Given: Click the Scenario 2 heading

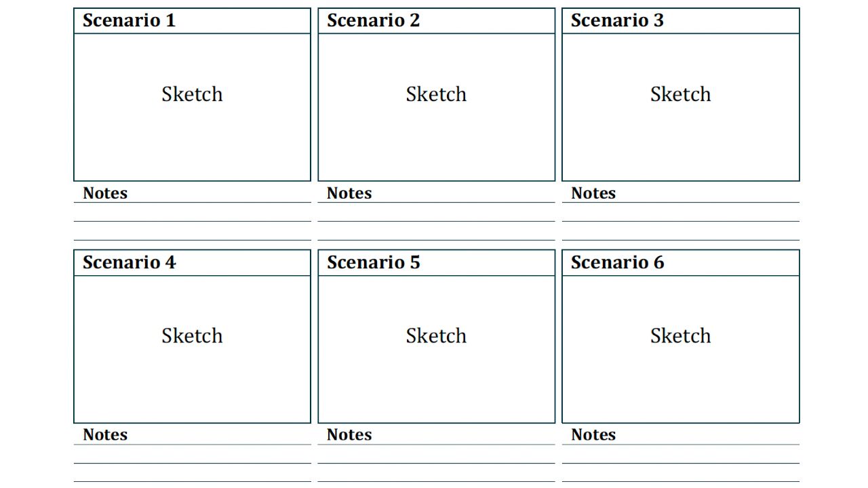Looking at the screenshot, I should coord(373,20).
